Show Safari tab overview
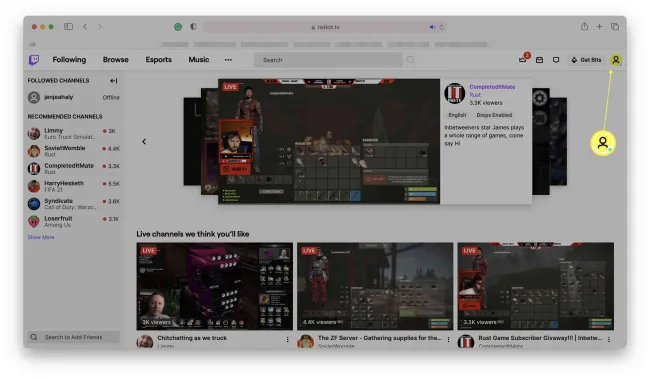650x379 pixels. coord(615,27)
